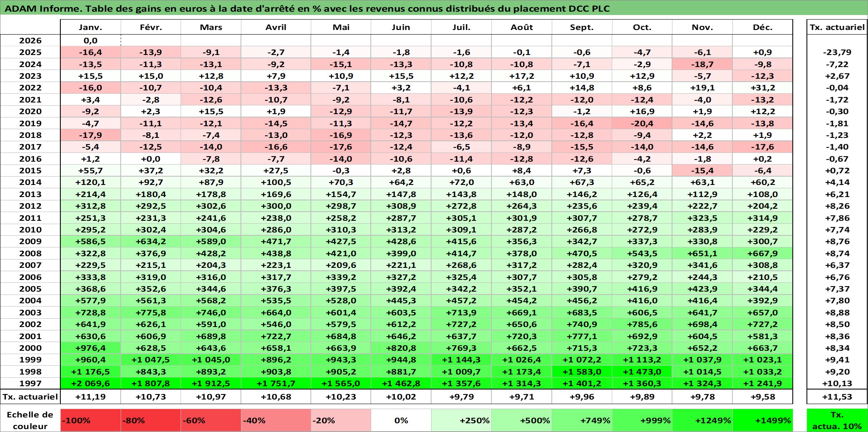868x432 pixels.
Task: Select the +11,19 January actuarial rate
Action: [x=90, y=397]
